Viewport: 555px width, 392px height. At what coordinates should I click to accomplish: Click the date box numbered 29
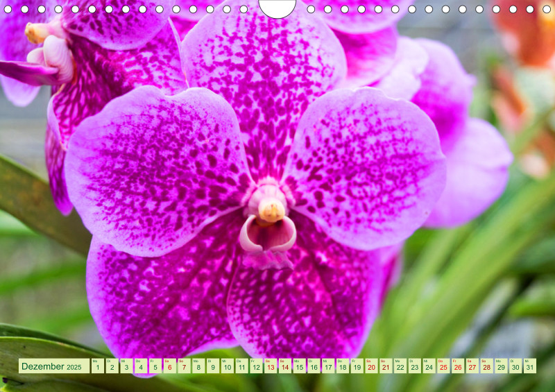pyautogui.click(x=501, y=366)
